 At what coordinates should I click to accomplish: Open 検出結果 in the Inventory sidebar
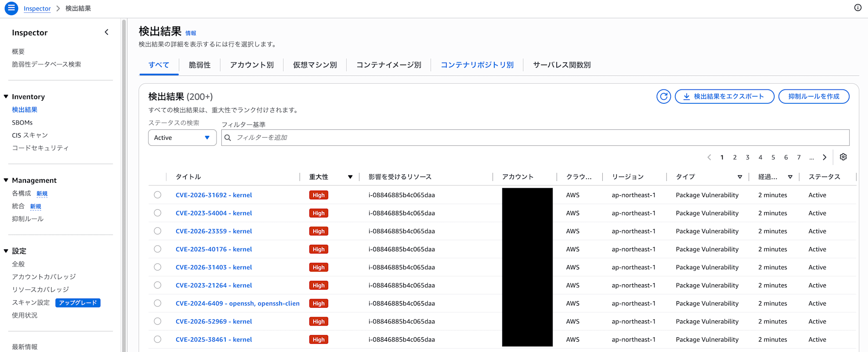pos(25,110)
